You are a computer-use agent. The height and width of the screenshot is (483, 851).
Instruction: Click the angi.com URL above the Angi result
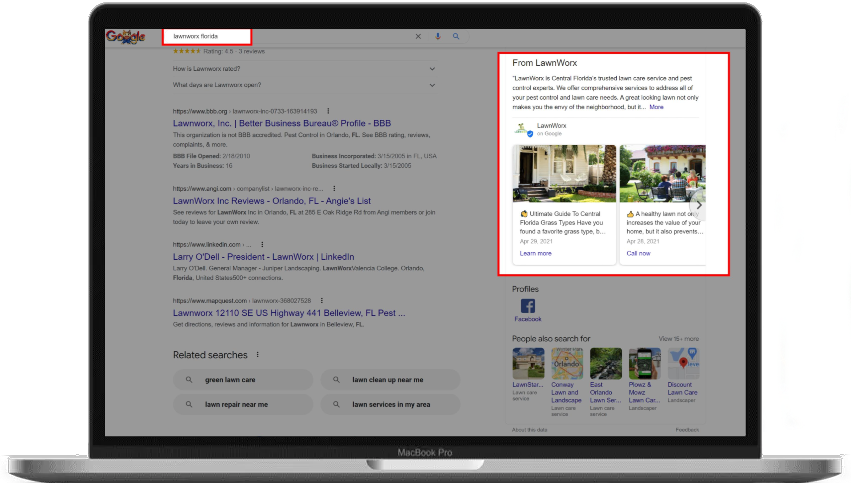pos(248,189)
